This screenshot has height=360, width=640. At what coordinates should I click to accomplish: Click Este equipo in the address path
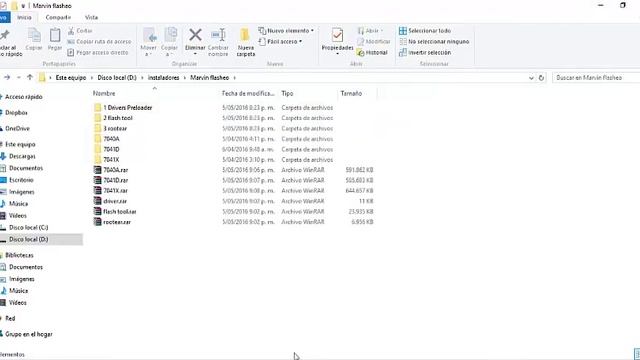pos(71,78)
